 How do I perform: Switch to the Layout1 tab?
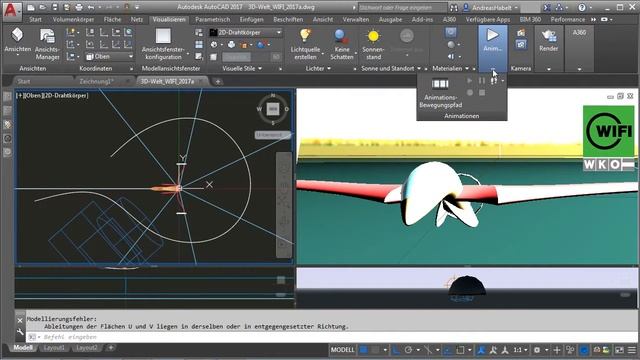54,348
